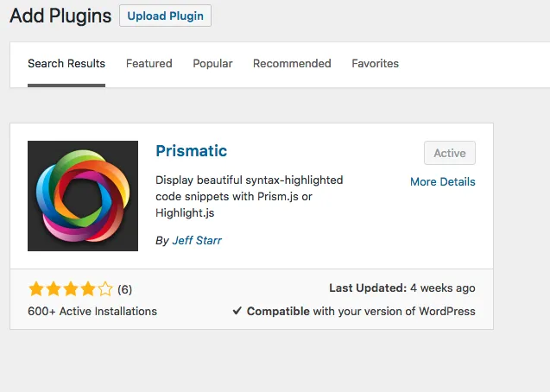Image resolution: width=550 pixels, height=392 pixels.
Task: Click the fourth filled rating star
Action: (88, 289)
